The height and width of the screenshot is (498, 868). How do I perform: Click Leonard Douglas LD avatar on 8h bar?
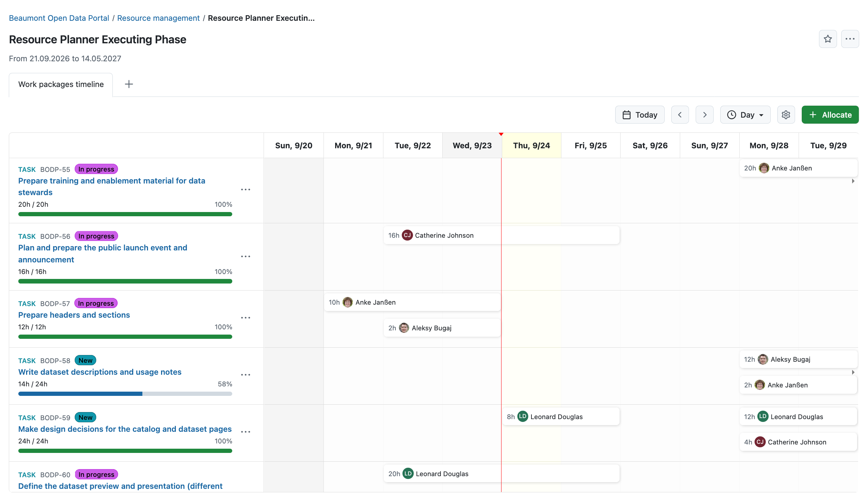tap(523, 416)
